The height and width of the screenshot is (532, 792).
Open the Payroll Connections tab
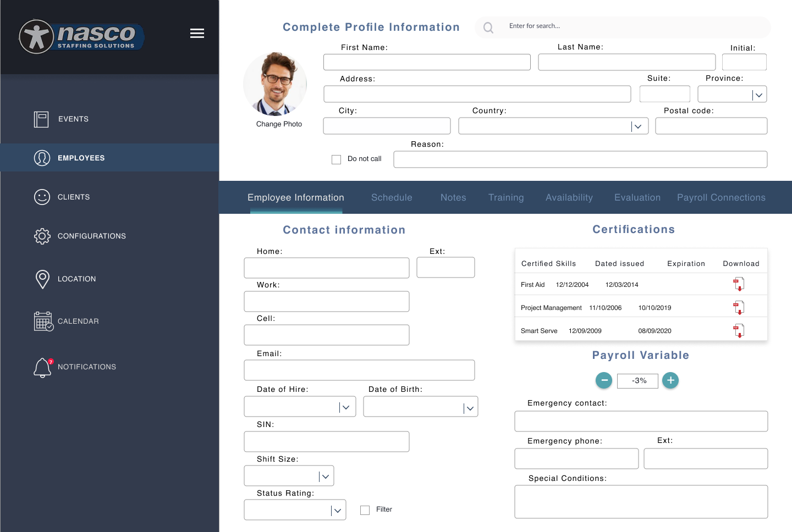tap(721, 197)
